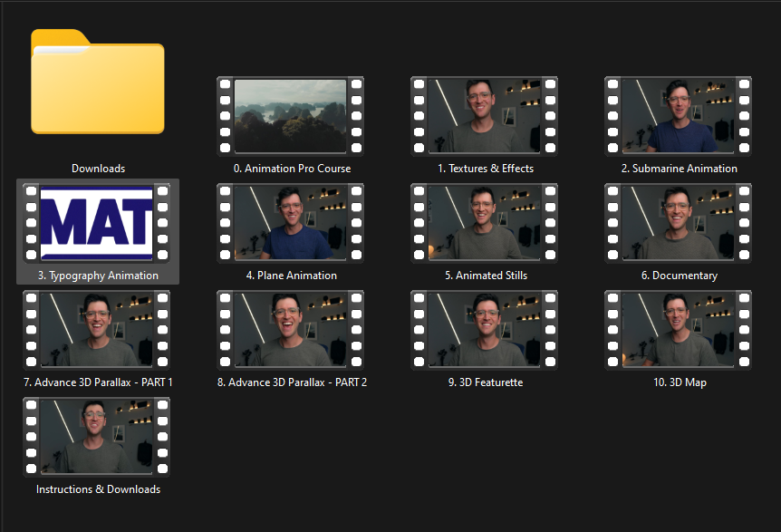This screenshot has height=532, width=781.
Task: Click the '5. Animated Stills' filename label
Action: click(x=483, y=275)
